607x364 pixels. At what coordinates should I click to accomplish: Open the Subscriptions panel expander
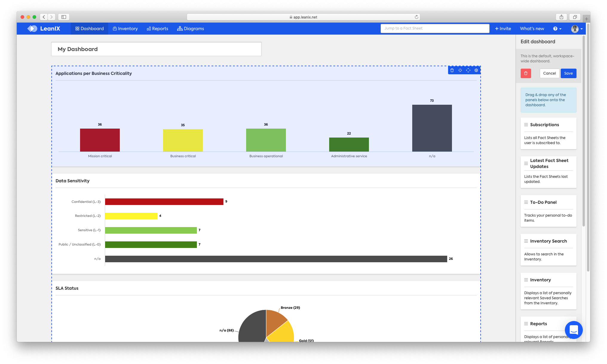(526, 125)
